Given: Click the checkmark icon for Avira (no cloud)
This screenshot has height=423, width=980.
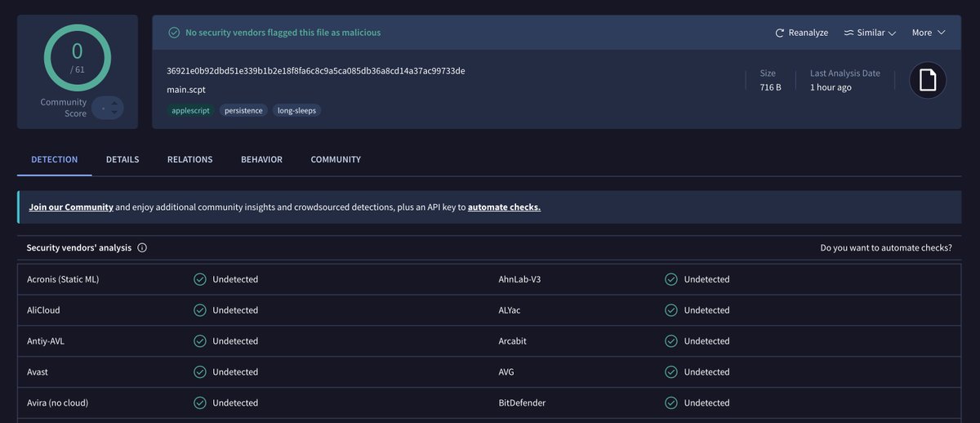Looking at the screenshot, I should click(200, 403).
